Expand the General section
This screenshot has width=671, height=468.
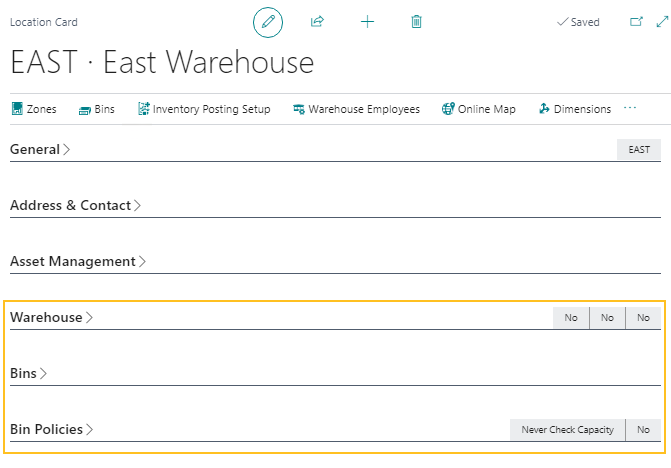tap(40, 149)
